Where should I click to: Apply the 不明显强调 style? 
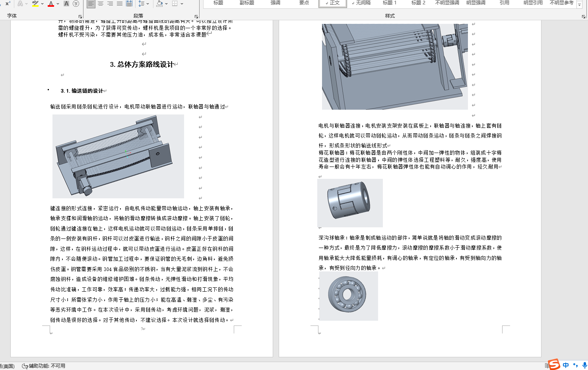click(447, 3)
